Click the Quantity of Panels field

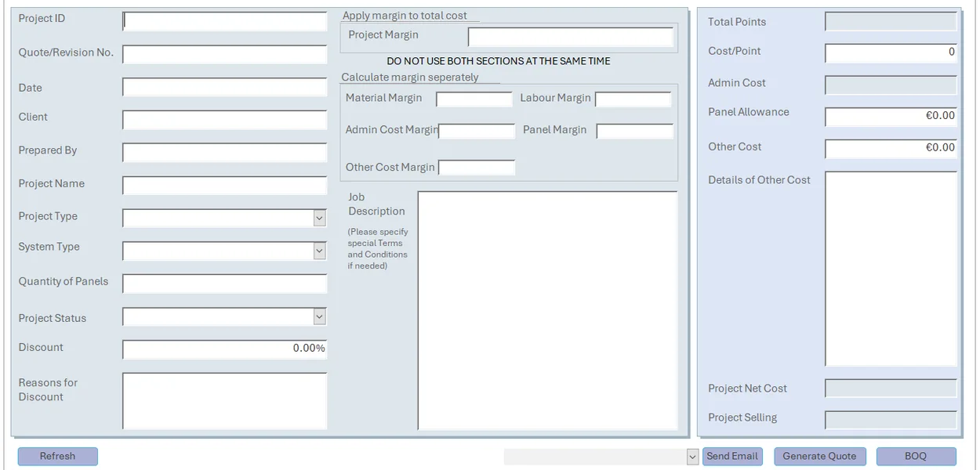(225, 284)
